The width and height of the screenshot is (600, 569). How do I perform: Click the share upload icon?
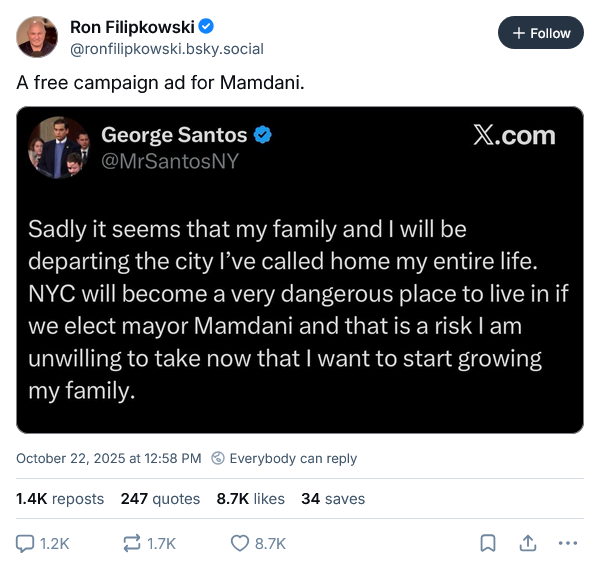pos(527,543)
